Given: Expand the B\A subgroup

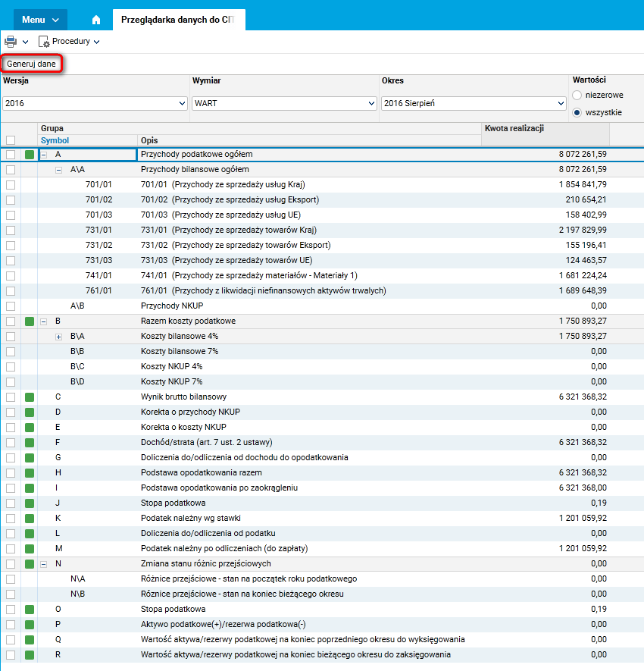Looking at the screenshot, I should [58, 337].
